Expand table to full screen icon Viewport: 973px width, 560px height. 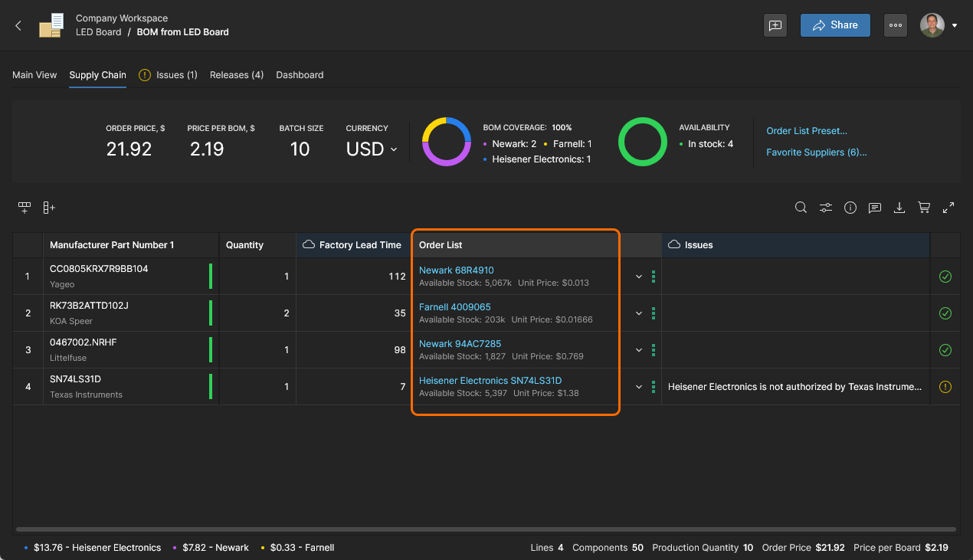point(948,208)
